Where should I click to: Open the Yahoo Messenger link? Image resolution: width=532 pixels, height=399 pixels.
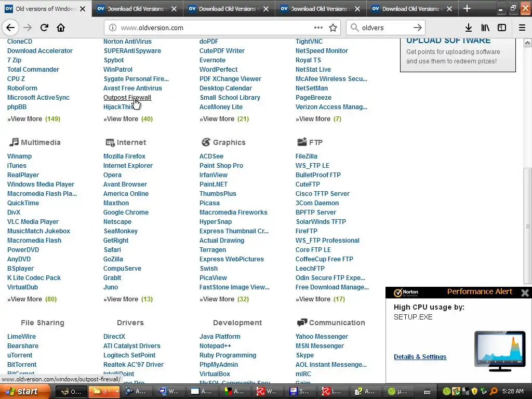click(x=322, y=336)
